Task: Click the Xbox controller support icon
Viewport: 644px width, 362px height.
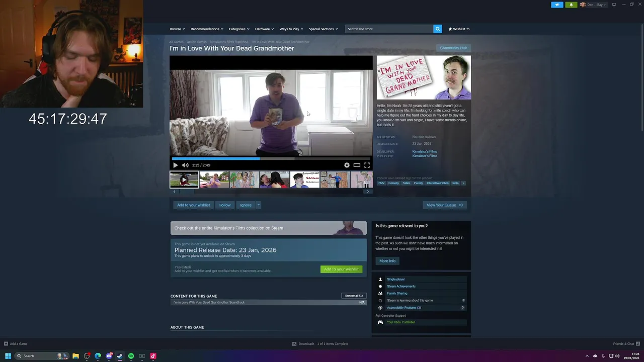Action: [x=380, y=322]
